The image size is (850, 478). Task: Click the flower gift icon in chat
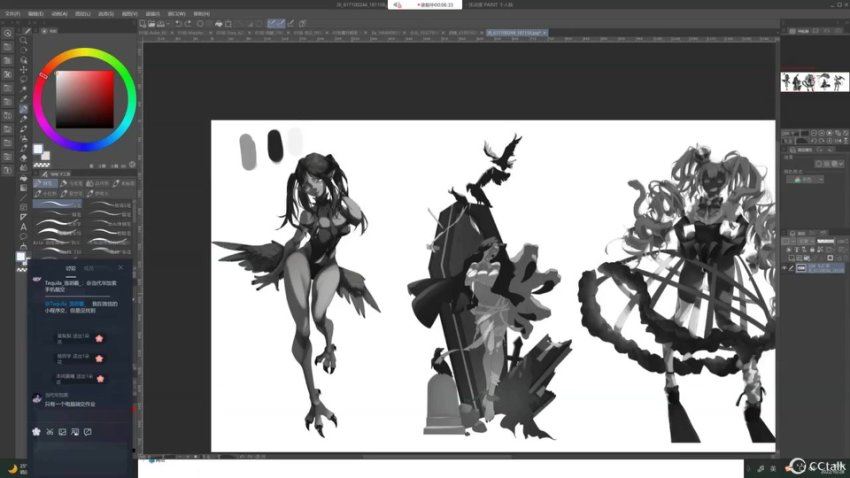point(37,431)
